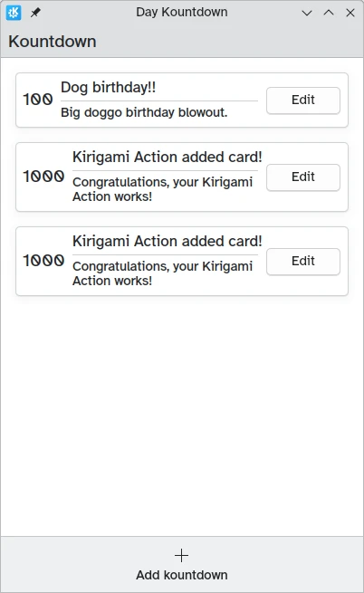Click the Day Kountdown window title

(x=182, y=12)
